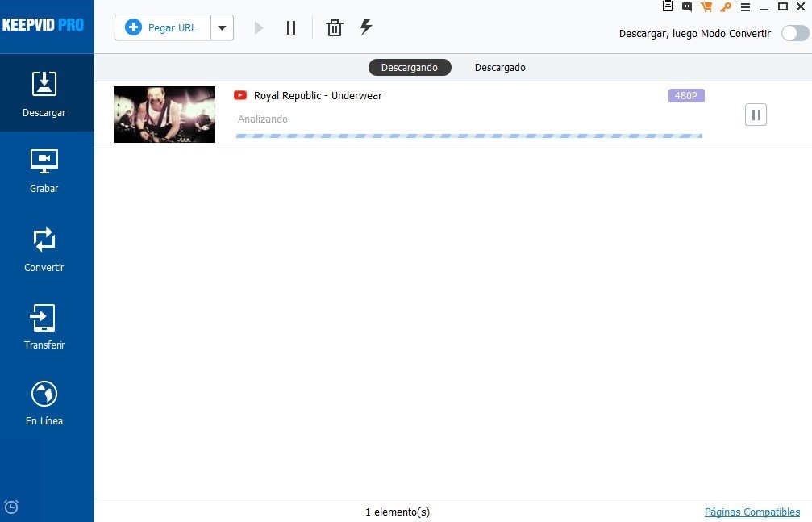Viewport: 812px width, 522px height.
Task: Open the Páginas Compatibles link
Action: coord(752,512)
